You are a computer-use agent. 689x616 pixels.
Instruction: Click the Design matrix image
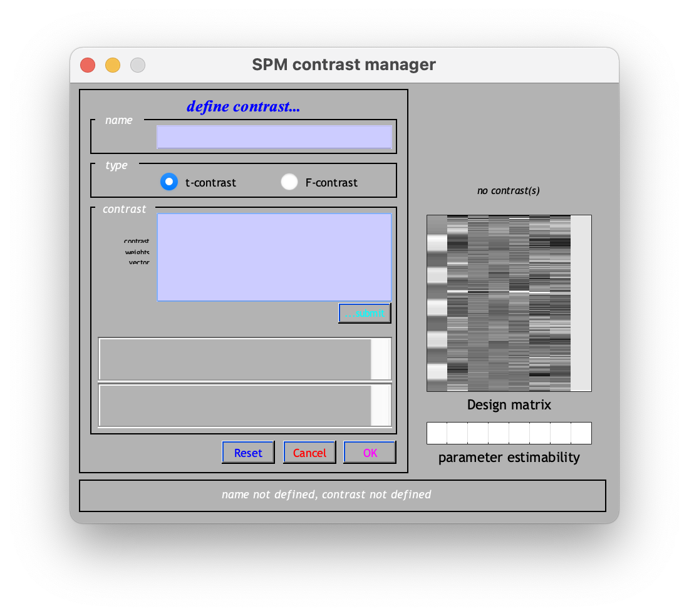click(x=509, y=303)
